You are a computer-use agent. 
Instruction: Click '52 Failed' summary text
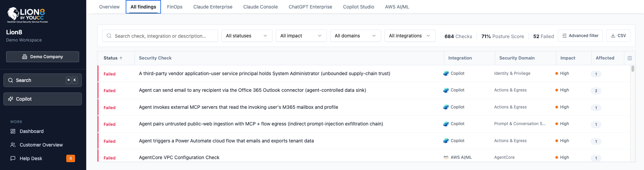[x=543, y=36]
